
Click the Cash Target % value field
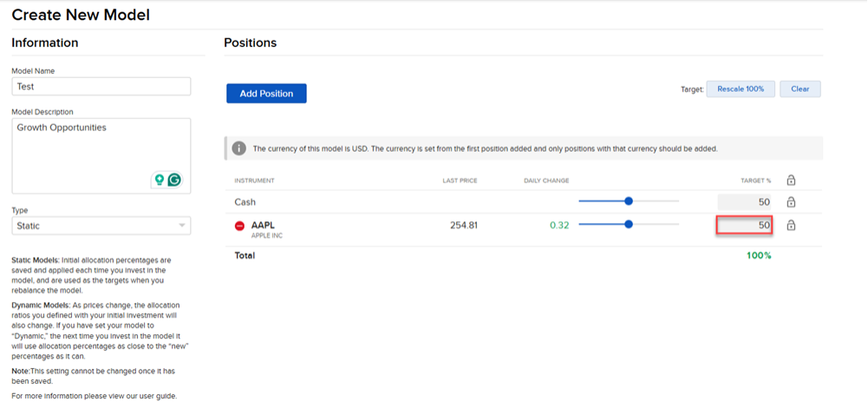point(745,202)
